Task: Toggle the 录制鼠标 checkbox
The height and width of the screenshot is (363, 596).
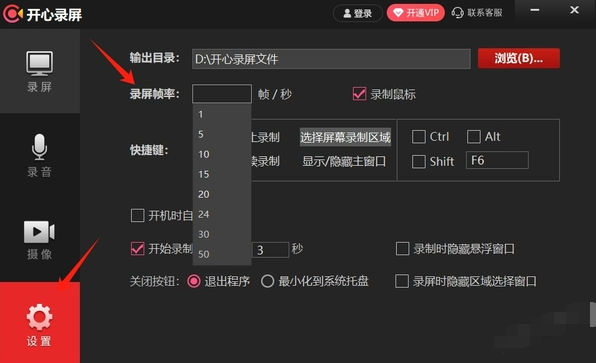Action: (359, 94)
